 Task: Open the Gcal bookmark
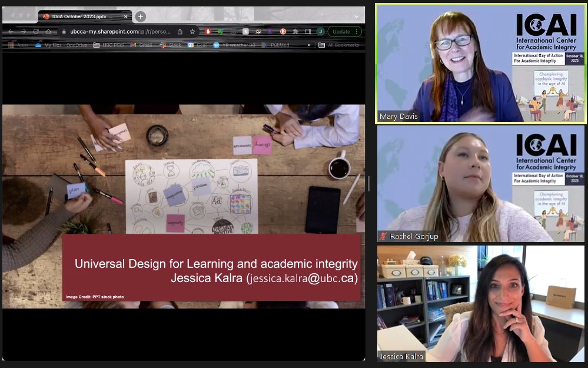tap(197, 45)
